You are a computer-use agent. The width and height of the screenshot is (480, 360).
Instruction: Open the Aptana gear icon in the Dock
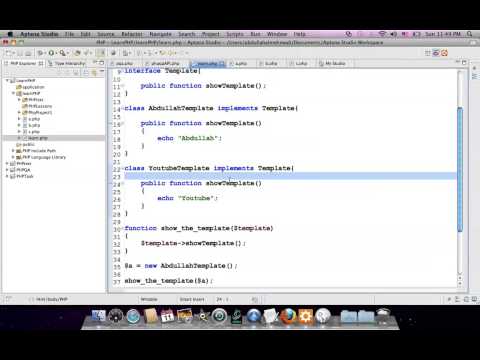[305, 316]
